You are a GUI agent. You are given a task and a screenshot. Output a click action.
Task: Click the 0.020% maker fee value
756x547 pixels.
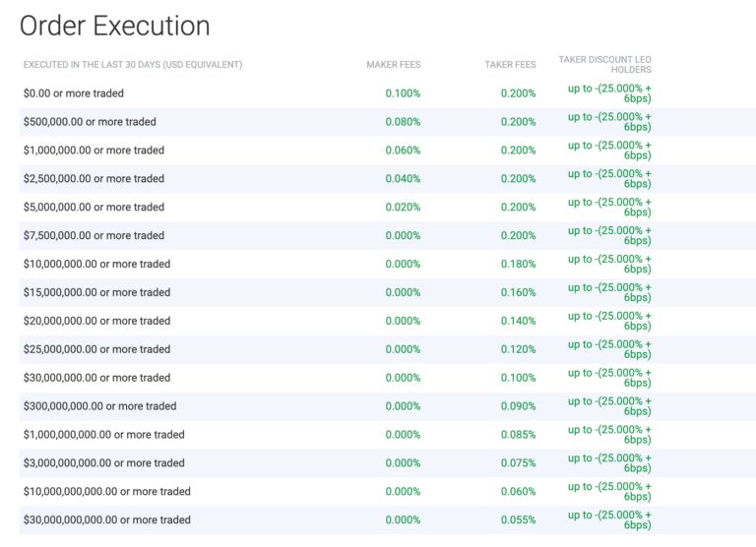tap(403, 208)
